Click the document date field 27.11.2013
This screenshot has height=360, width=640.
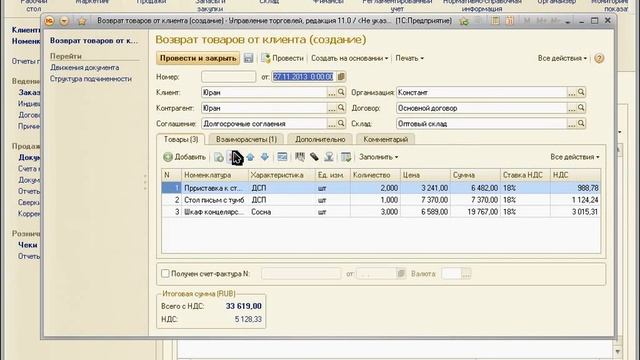304,77
